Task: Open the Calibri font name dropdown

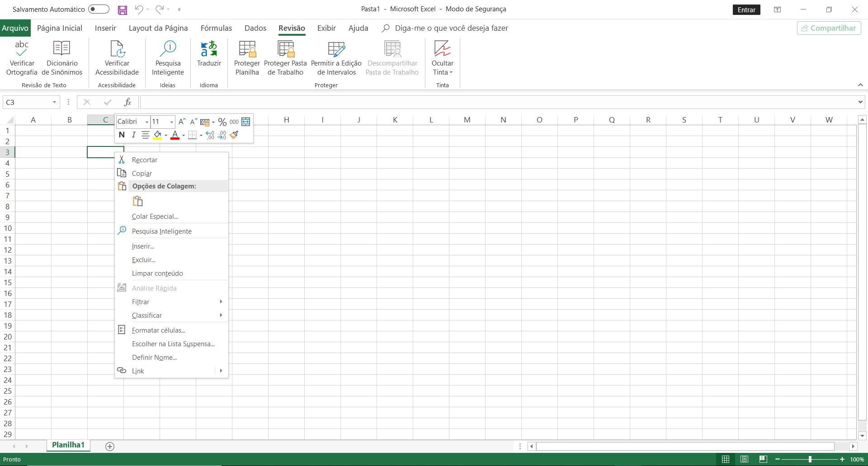Action: pyautogui.click(x=146, y=122)
